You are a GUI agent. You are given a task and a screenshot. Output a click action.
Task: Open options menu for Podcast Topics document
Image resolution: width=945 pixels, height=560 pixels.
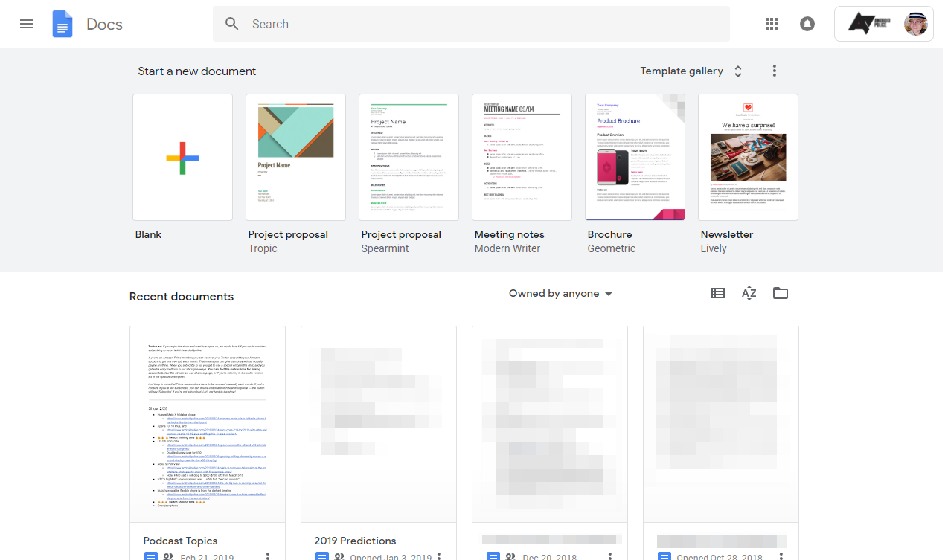click(267, 556)
